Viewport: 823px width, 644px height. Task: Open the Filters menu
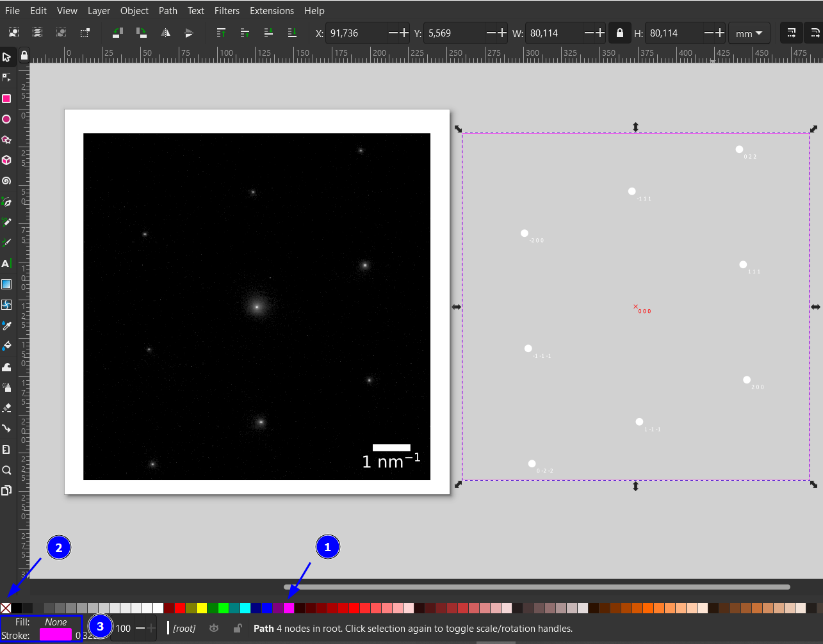227,11
